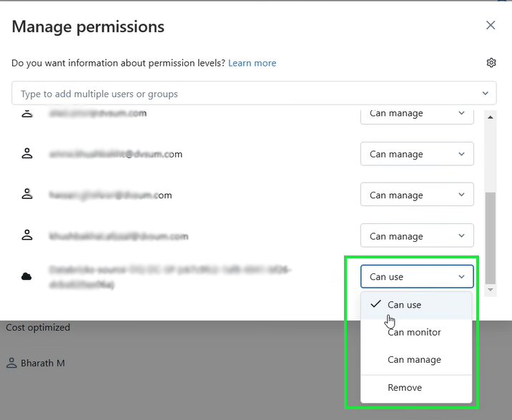
Task: Click the blurred khushbakhat email address
Action: coord(119,236)
